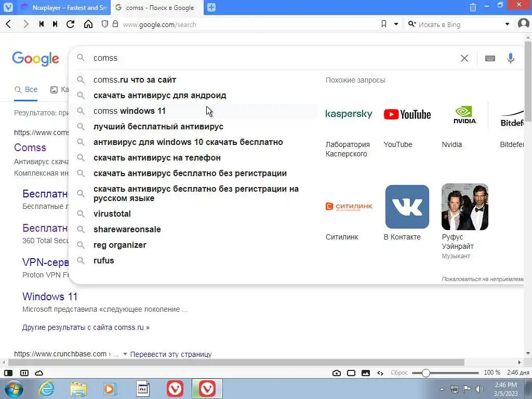Viewport: 532px width, 399px height.
Task: Open Windows Media Player from taskbar
Action: coord(110,389)
